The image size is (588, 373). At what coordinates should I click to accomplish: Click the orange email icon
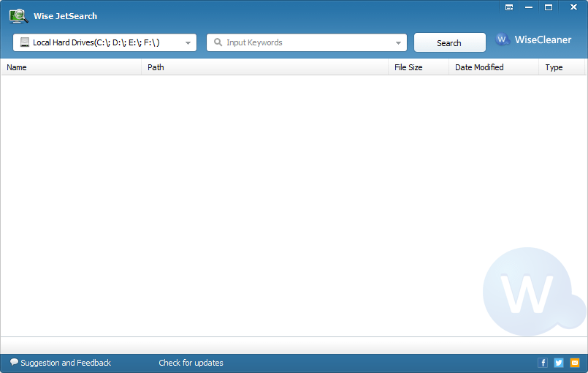pyautogui.click(x=575, y=363)
